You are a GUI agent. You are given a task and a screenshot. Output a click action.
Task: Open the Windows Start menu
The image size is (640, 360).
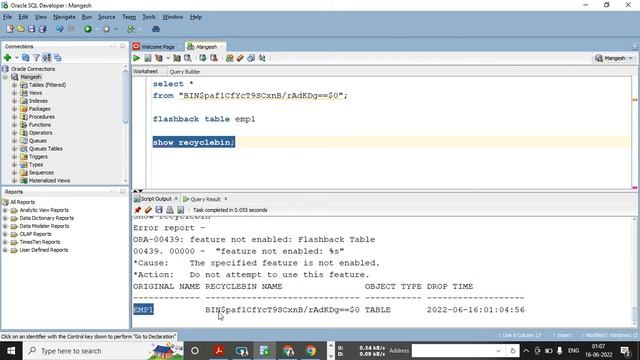pos(11,351)
